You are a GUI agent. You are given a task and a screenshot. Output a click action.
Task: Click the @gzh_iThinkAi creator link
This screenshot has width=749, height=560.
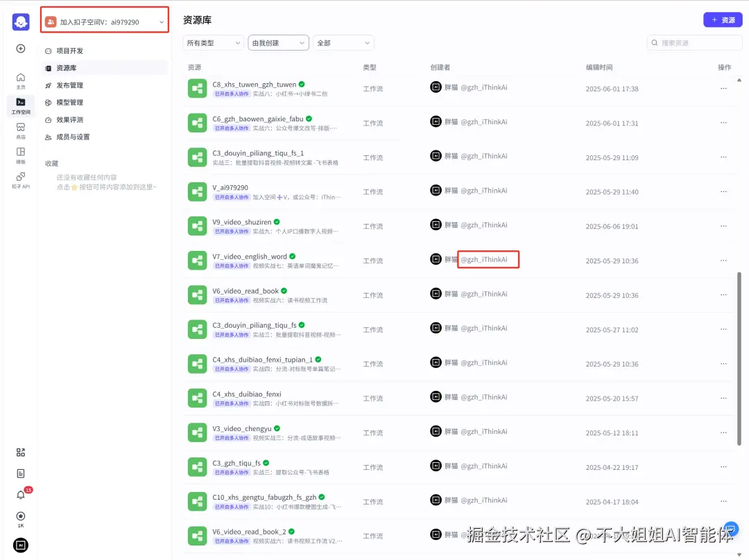488,259
